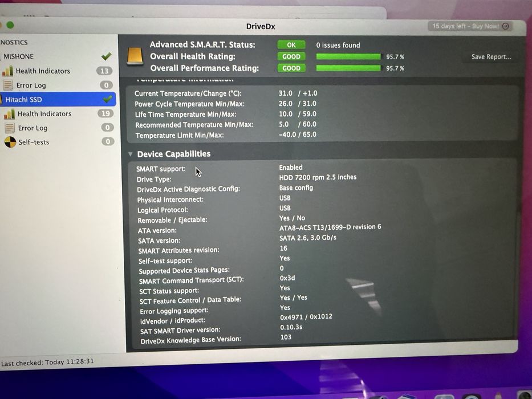The width and height of the screenshot is (532, 399).
Task: Click ATA version value ATA8-ACS
Action: (330, 227)
